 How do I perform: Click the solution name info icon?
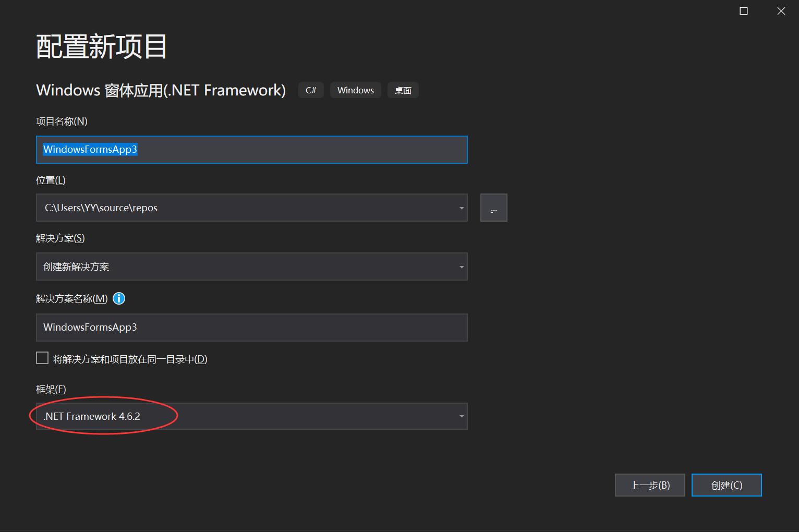[x=118, y=298]
